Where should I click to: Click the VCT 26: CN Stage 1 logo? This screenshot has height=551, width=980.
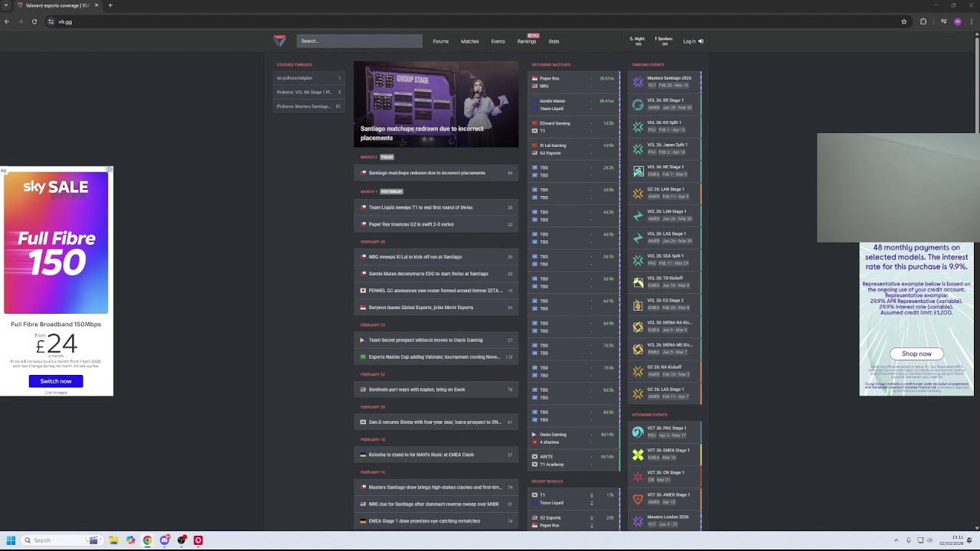(638, 476)
